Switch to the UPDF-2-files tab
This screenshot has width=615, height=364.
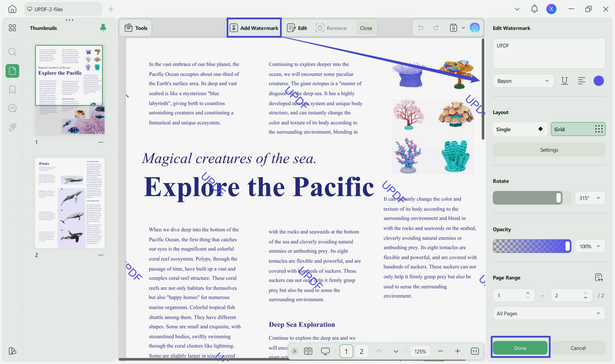click(x=63, y=9)
